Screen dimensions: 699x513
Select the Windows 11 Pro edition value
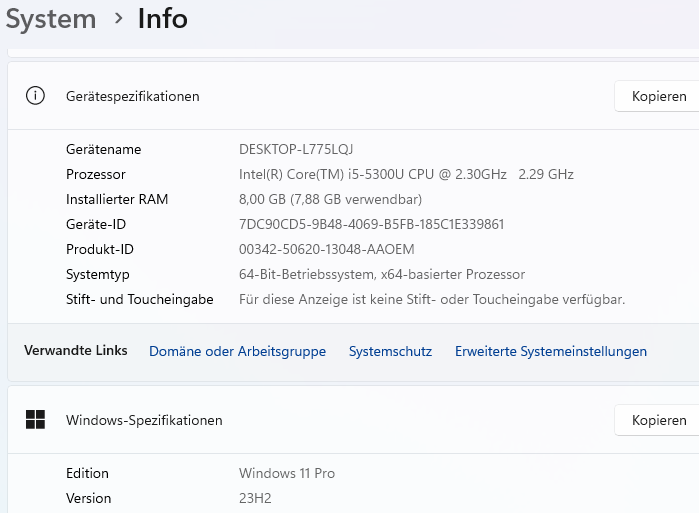[287, 473]
